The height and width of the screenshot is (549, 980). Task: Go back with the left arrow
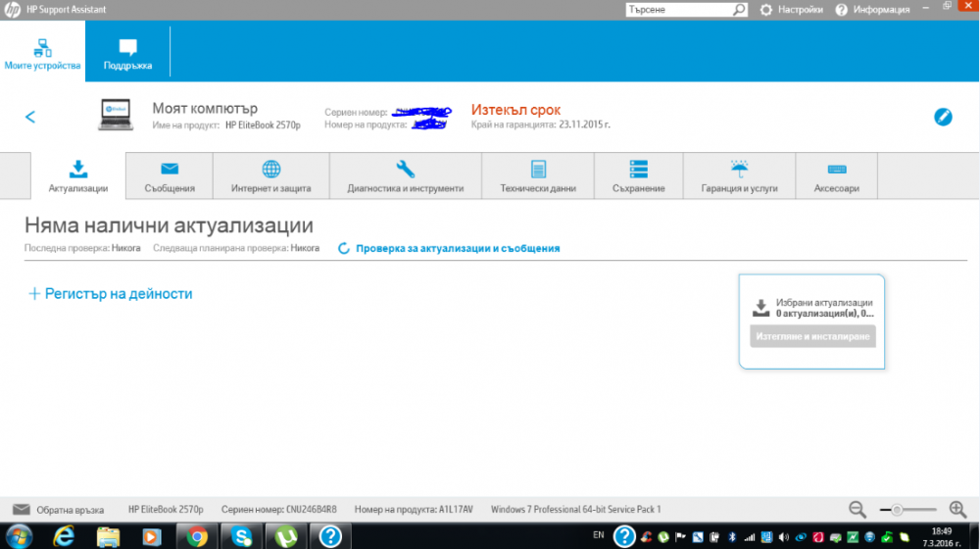[30, 117]
